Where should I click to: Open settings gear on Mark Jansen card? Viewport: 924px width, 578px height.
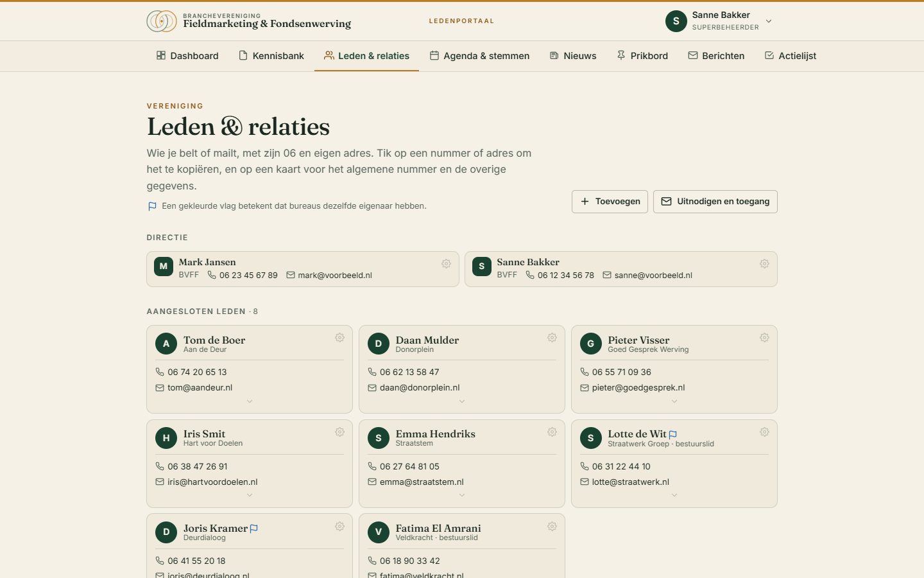(446, 264)
